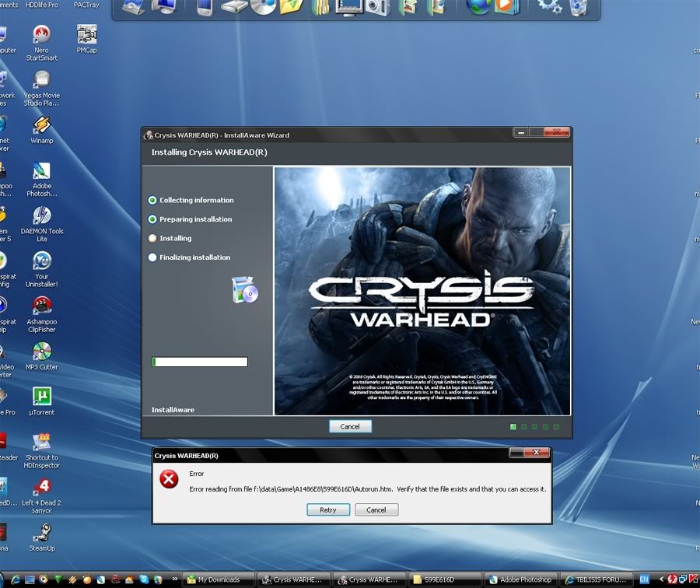Image resolution: width=700 pixels, height=588 pixels.
Task: Click the EN language indicator
Action: click(x=644, y=579)
